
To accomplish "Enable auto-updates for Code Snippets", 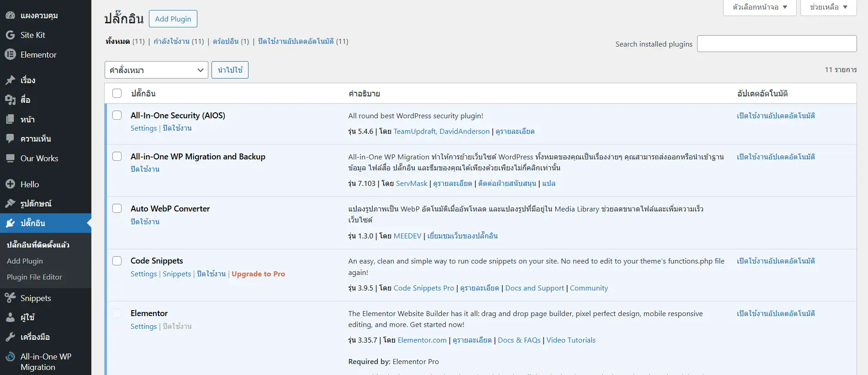I will coord(776,261).
